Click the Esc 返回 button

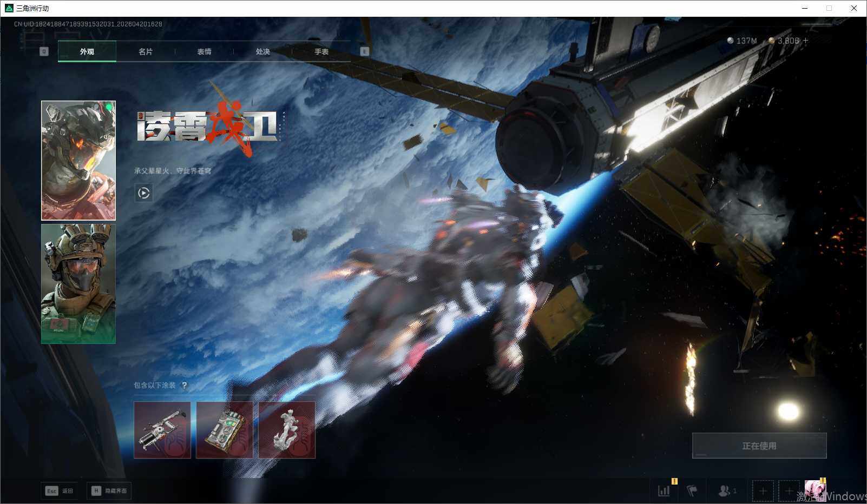coord(59,490)
